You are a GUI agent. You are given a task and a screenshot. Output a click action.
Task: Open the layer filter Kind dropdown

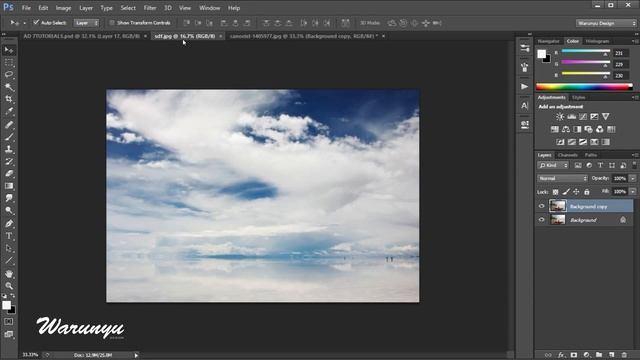pos(553,165)
